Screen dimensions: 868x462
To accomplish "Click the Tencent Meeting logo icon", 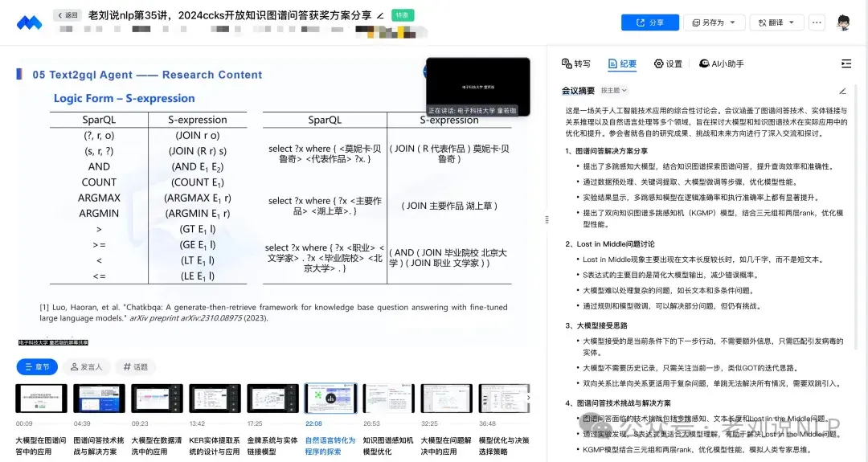I will [30, 22].
